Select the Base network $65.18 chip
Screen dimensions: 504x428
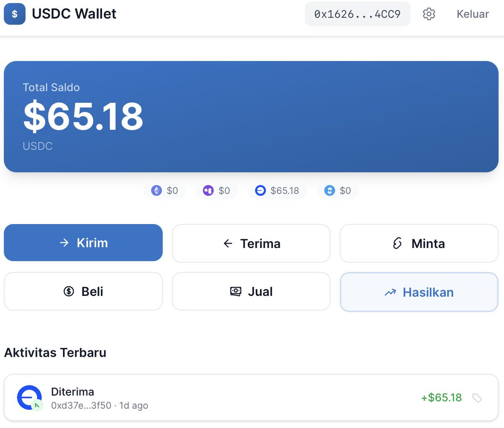click(x=277, y=191)
